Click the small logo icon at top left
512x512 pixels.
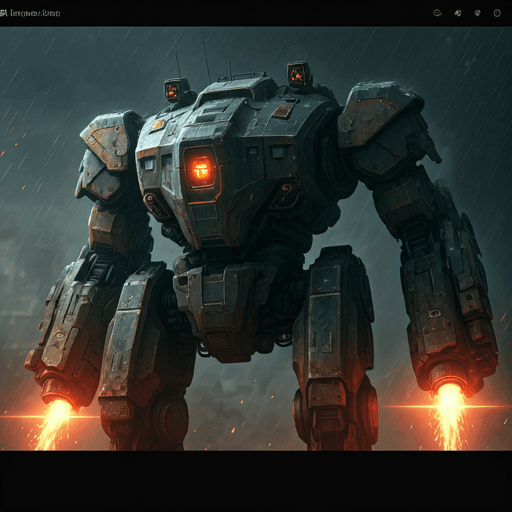3,13
